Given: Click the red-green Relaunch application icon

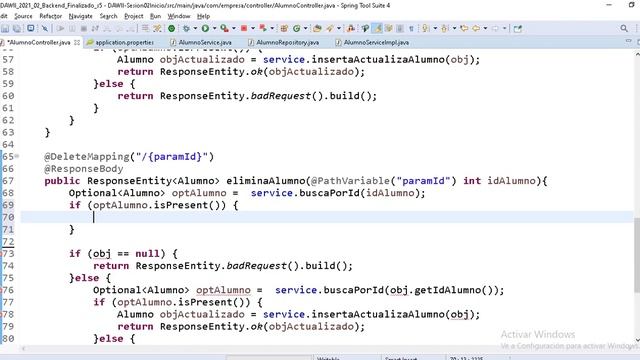Looking at the screenshot, I should pyautogui.click(x=263, y=28).
